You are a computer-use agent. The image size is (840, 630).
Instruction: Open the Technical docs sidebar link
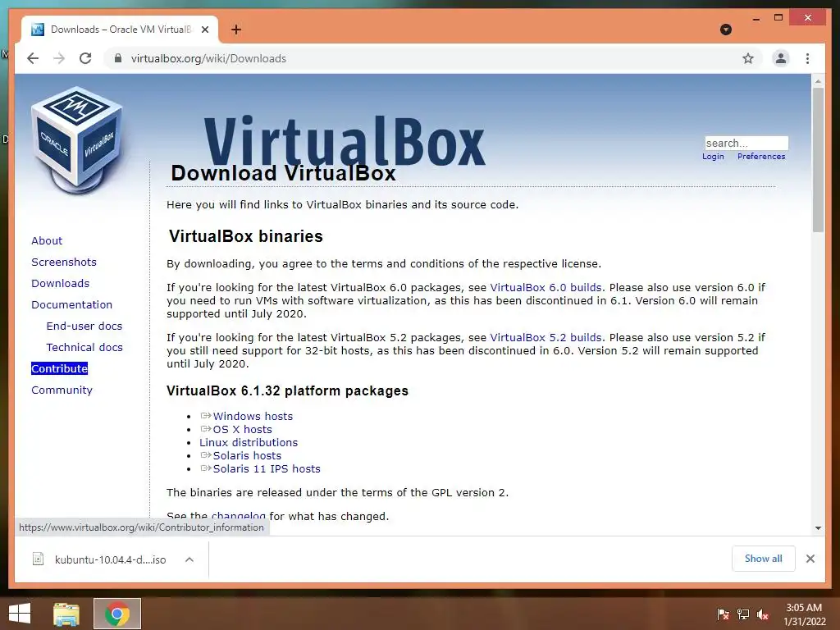(x=84, y=348)
